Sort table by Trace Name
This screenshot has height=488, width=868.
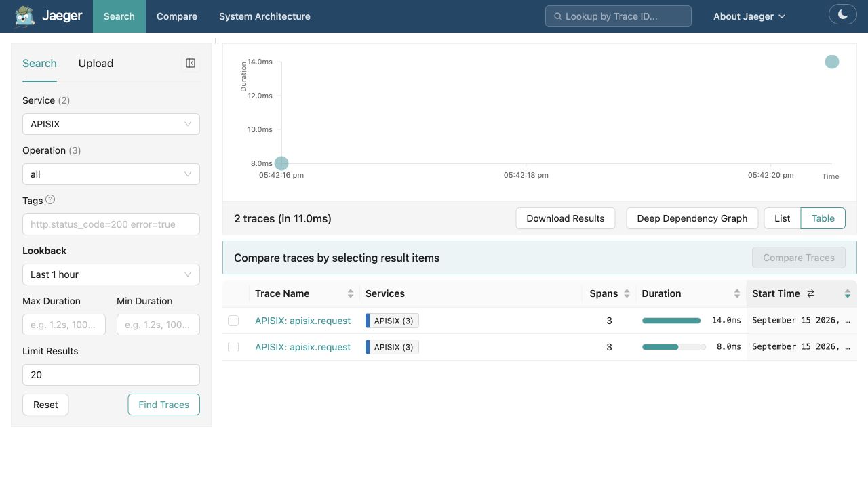[351, 293]
